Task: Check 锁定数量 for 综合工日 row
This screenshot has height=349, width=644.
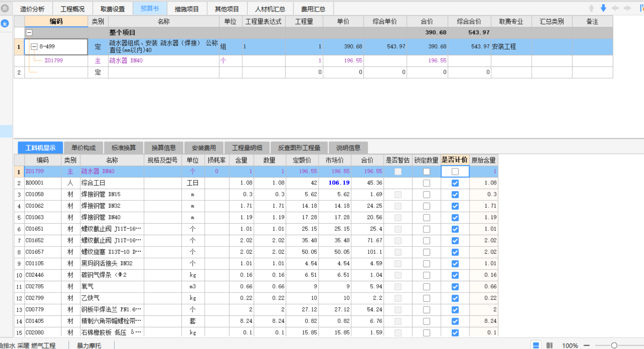Action: pos(427,183)
